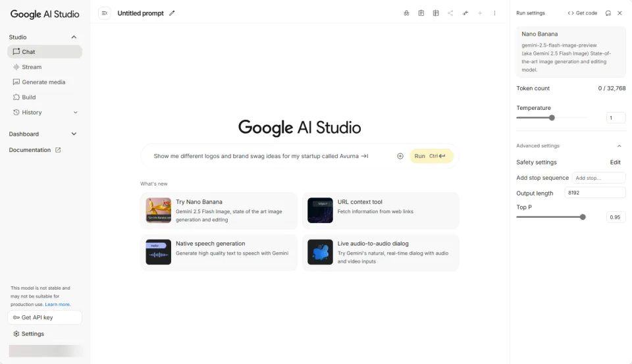Viewport: 632px width, 364px height.
Task: Open Build in the sidebar
Action: tap(45, 97)
